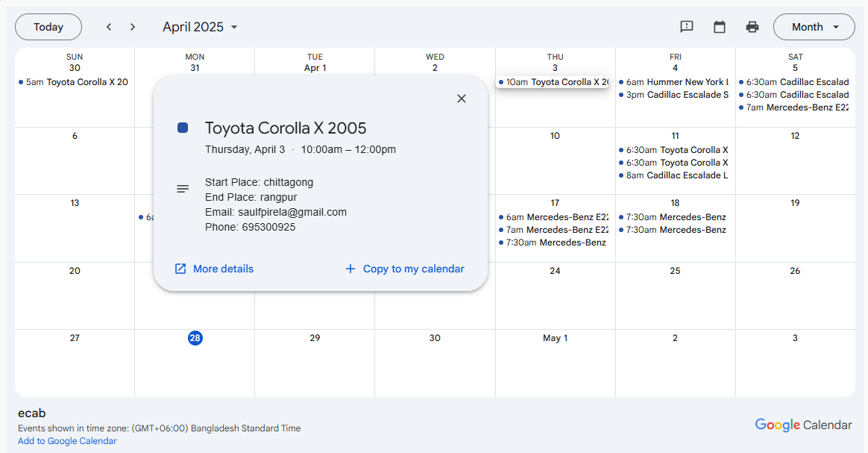
Task: Go to the previous month arrow
Action: tap(109, 27)
